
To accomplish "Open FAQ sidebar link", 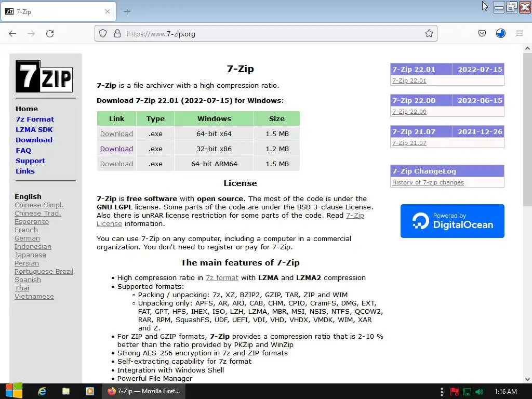I will pyautogui.click(x=23, y=151).
